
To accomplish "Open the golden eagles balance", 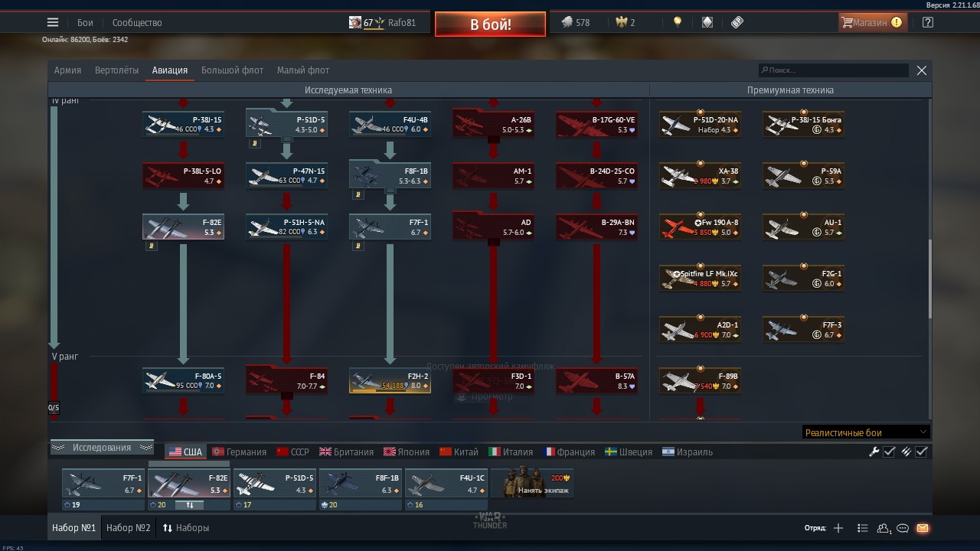I will 626,22.
